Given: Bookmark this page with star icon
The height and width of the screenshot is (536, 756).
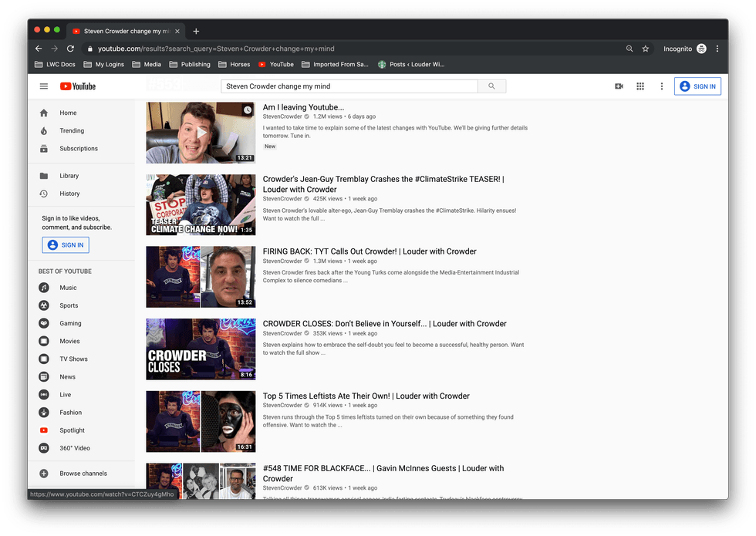Looking at the screenshot, I should pyautogui.click(x=646, y=49).
